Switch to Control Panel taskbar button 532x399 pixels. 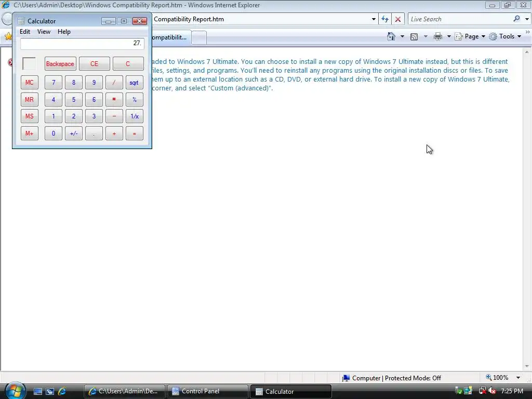(208, 391)
